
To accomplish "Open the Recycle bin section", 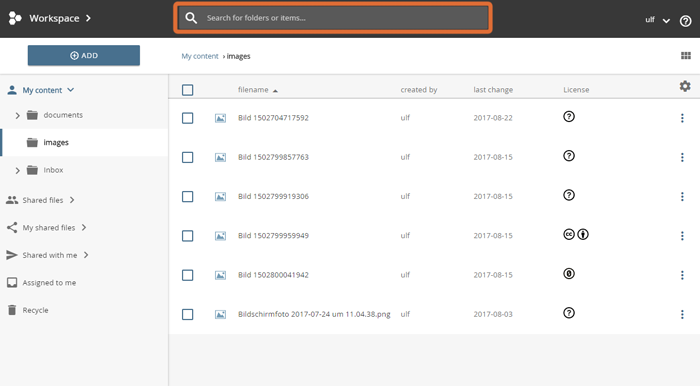I will [35, 310].
